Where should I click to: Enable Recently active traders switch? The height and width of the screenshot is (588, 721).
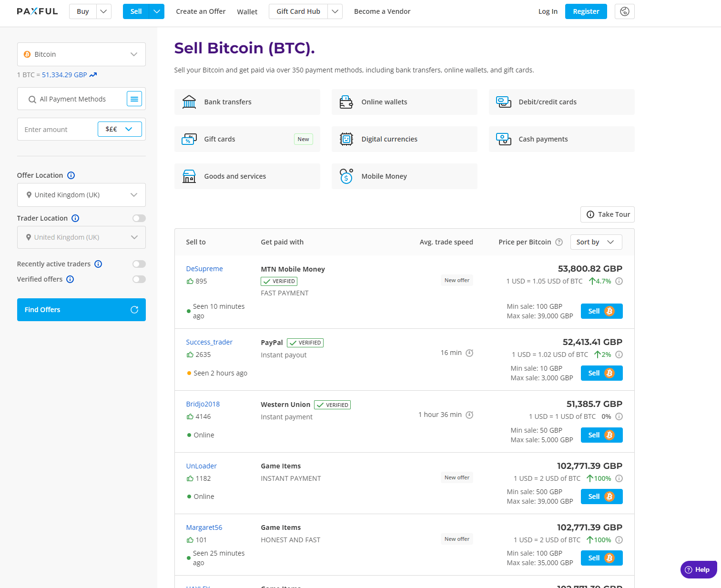(x=139, y=264)
